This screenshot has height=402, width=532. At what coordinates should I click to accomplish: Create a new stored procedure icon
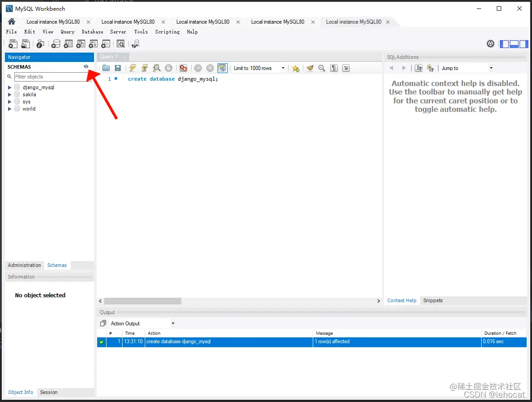point(93,44)
